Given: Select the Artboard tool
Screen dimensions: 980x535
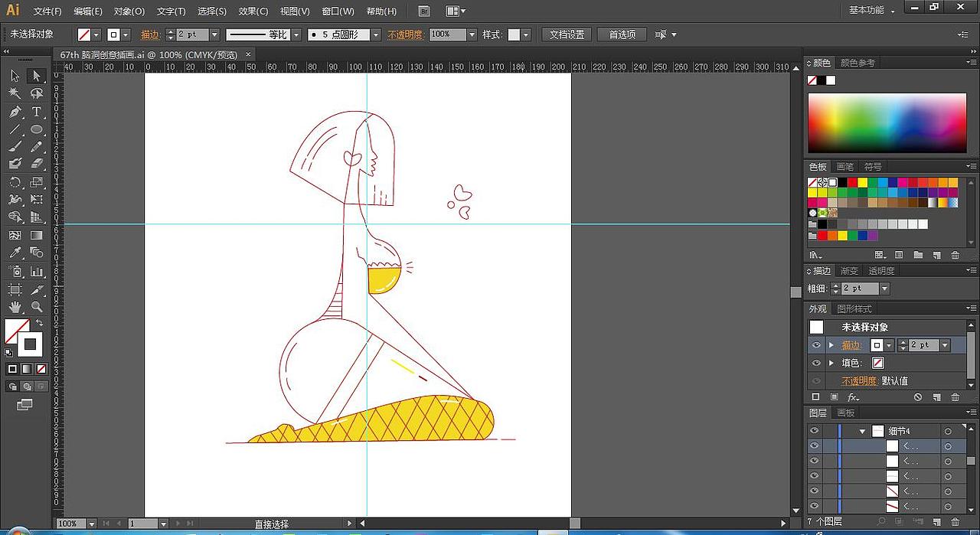Looking at the screenshot, I should pos(15,289).
